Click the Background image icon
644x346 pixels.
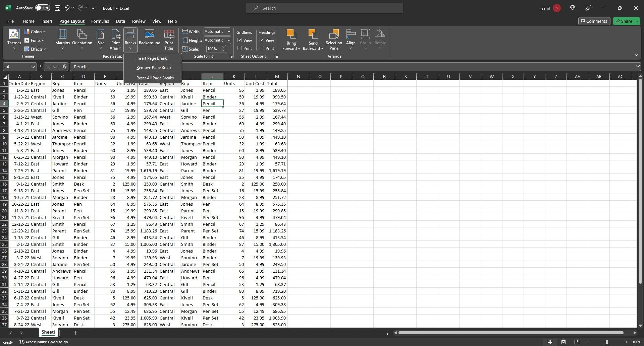pos(149,34)
